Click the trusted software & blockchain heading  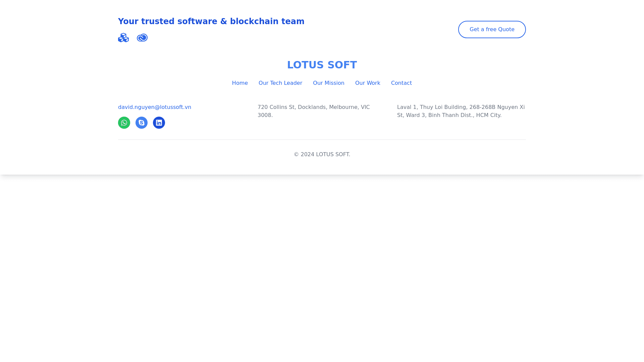211,21
